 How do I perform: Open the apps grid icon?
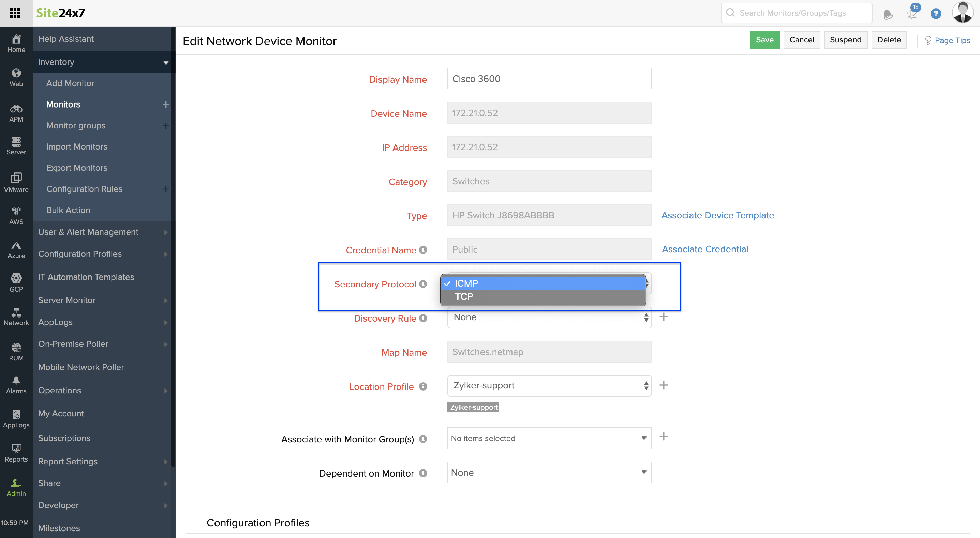[15, 13]
